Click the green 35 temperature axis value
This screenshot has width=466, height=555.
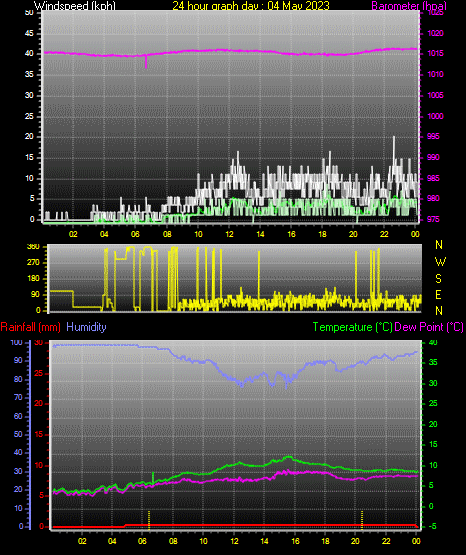coord(433,362)
